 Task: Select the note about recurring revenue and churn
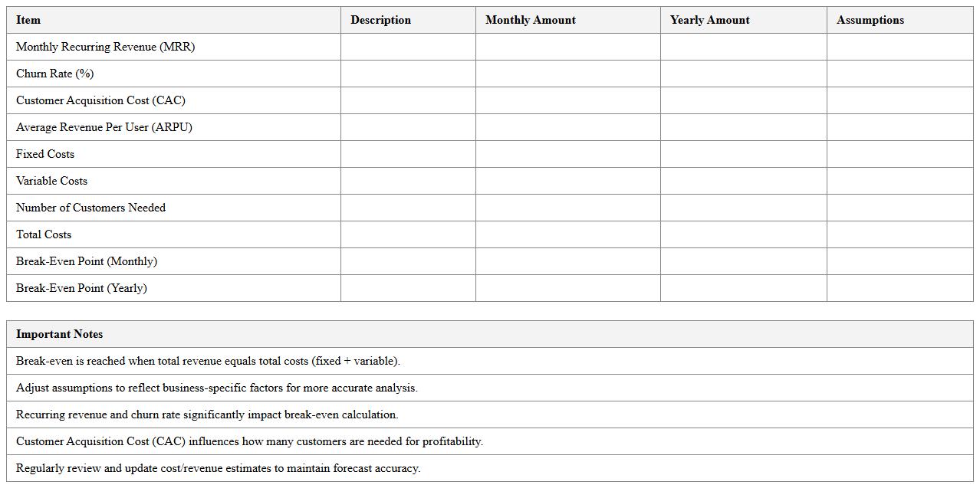click(x=207, y=414)
